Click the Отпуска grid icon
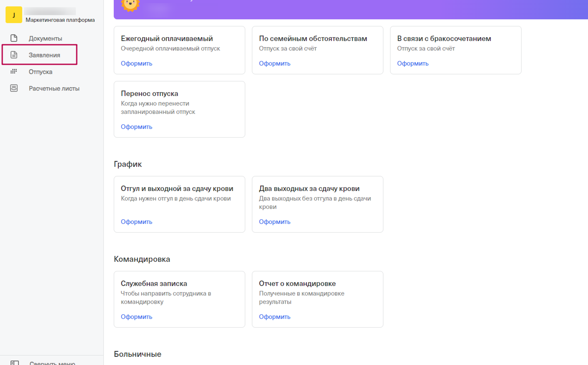Image resolution: width=588 pixels, height=365 pixels. [x=14, y=72]
